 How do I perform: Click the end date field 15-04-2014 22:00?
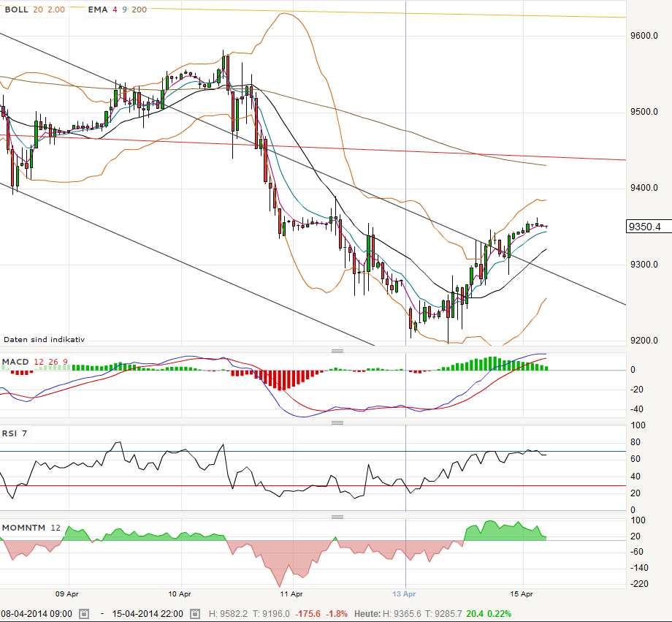click(x=148, y=614)
